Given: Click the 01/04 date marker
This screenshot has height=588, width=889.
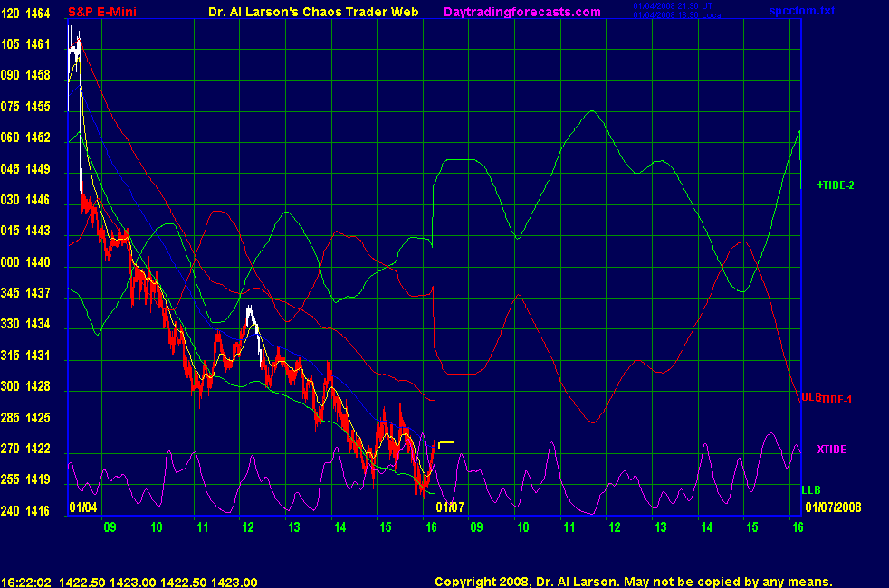Looking at the screenshot, I should [81, 507].
